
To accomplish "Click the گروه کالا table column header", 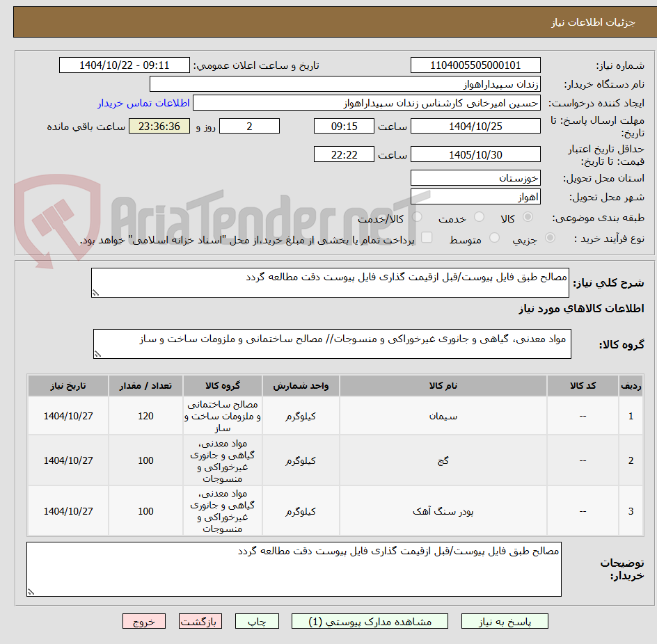I will 223,386.
